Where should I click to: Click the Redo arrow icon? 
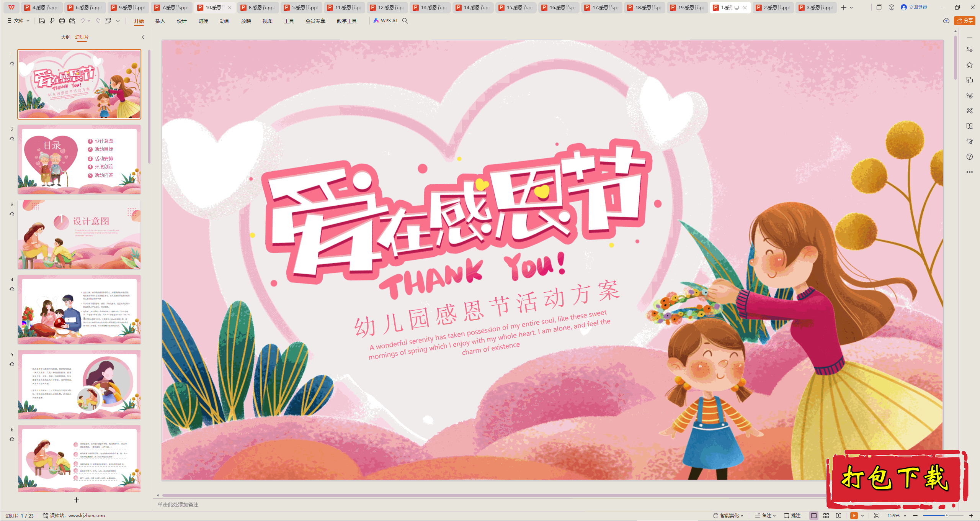(x=98, y=21)
